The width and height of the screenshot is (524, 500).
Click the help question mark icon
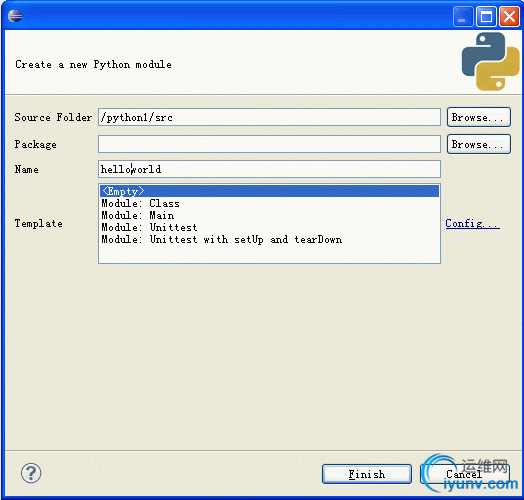coord(31,473)
